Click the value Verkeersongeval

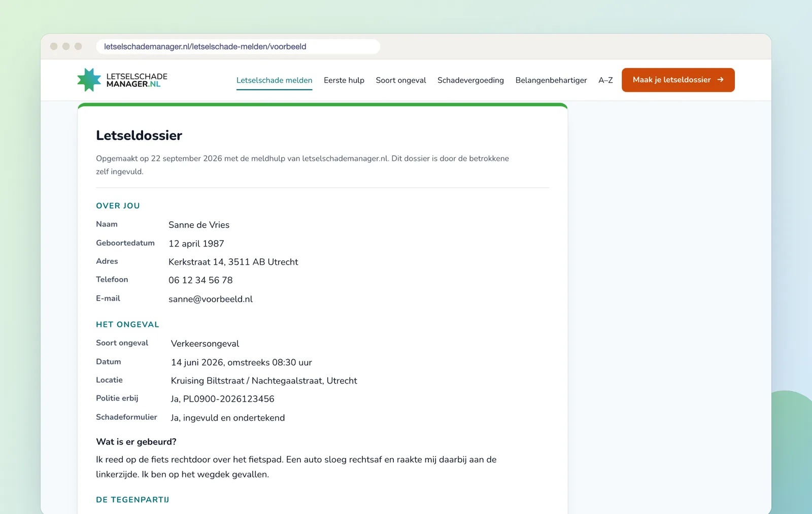(205, 344)
